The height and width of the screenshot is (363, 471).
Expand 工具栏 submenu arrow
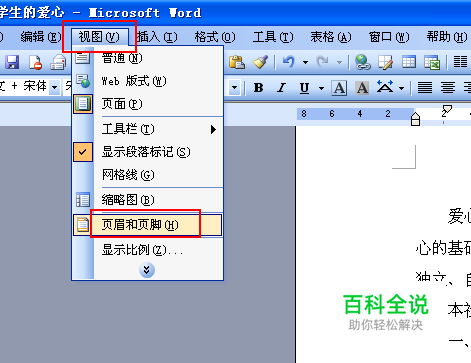point(213,129)
